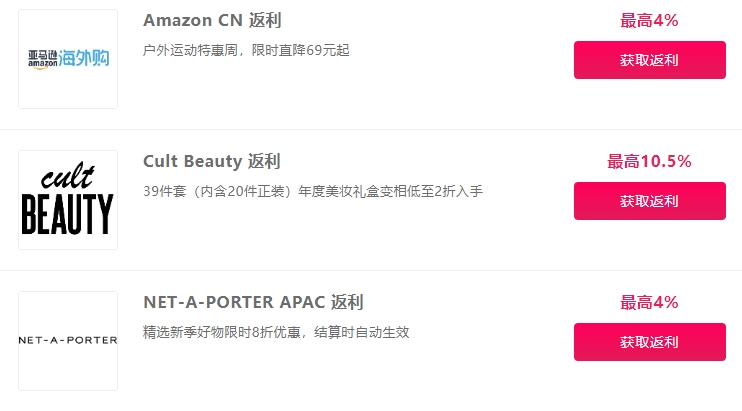Click the amazon wordmark in the logo
Image resolution: width=742 pixels, height=411 pixels.
pyautogui.click(x=42, y=64)
